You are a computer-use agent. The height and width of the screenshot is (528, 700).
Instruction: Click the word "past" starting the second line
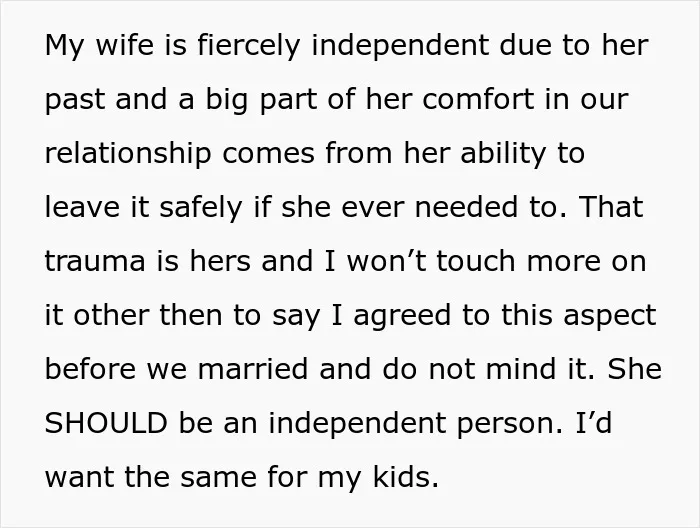click(74, 100)
